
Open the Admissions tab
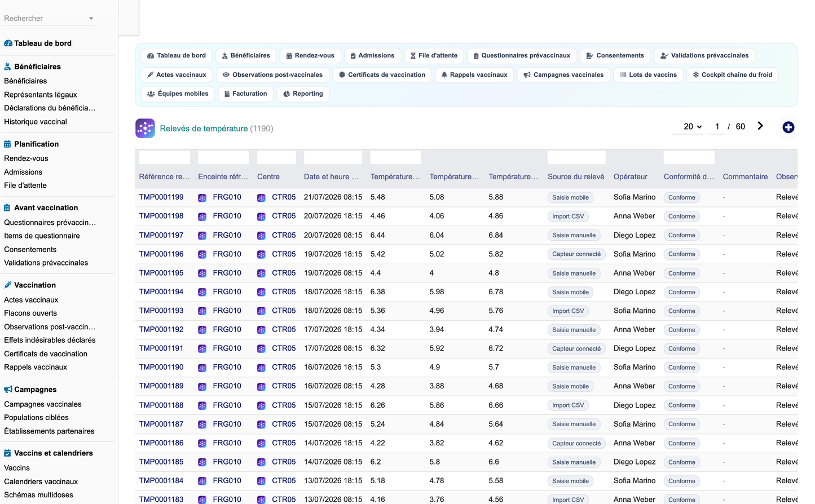(372, 56)
